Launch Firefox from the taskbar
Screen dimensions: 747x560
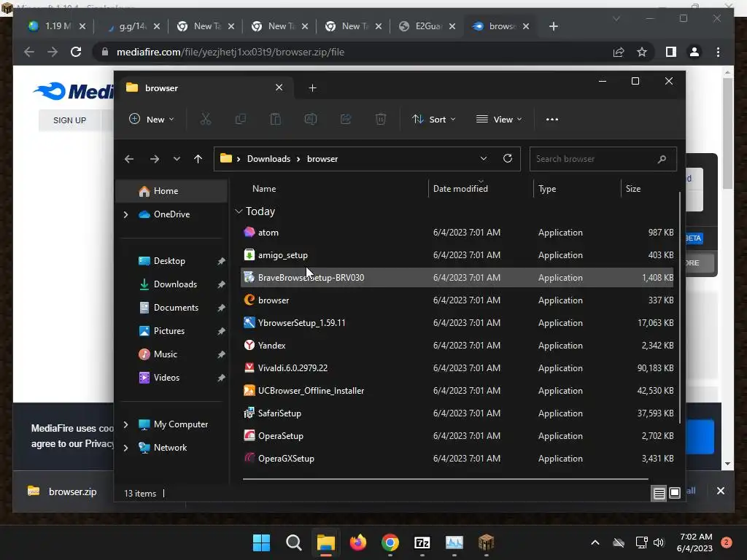[357, 542]
